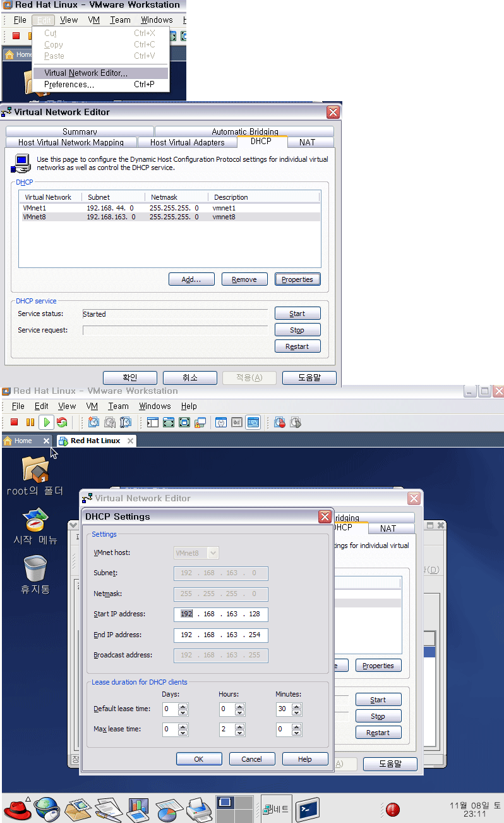The image size is (504, 823).
Task: Click the Reset virtual machine toolbar icon
Action: (x=61, y=422)
